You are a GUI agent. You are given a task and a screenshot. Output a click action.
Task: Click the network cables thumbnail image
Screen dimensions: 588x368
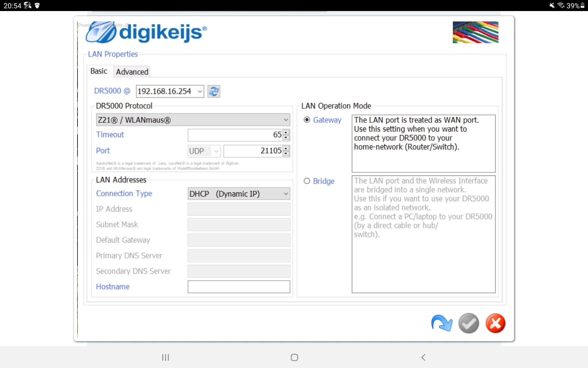[x=475, y=32]
